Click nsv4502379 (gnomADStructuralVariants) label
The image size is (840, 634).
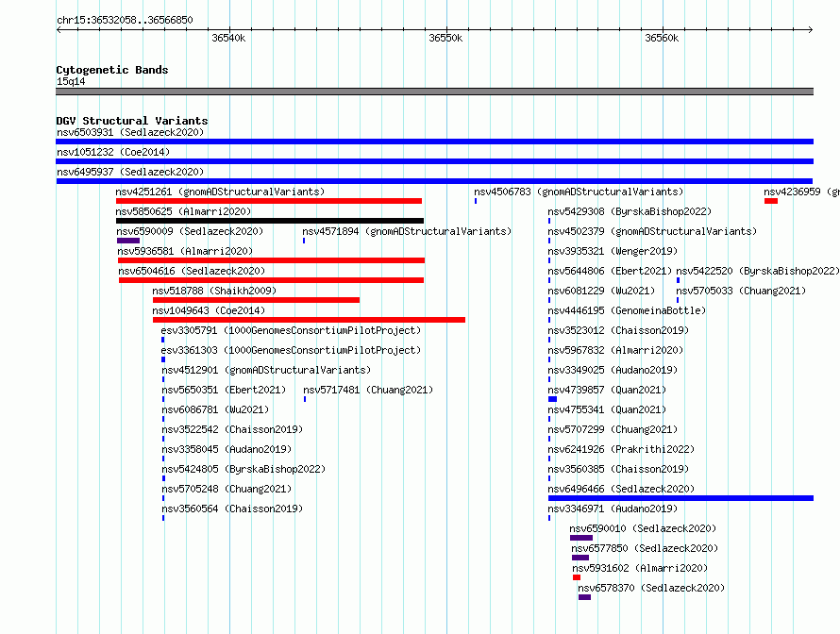pos(652,231)
